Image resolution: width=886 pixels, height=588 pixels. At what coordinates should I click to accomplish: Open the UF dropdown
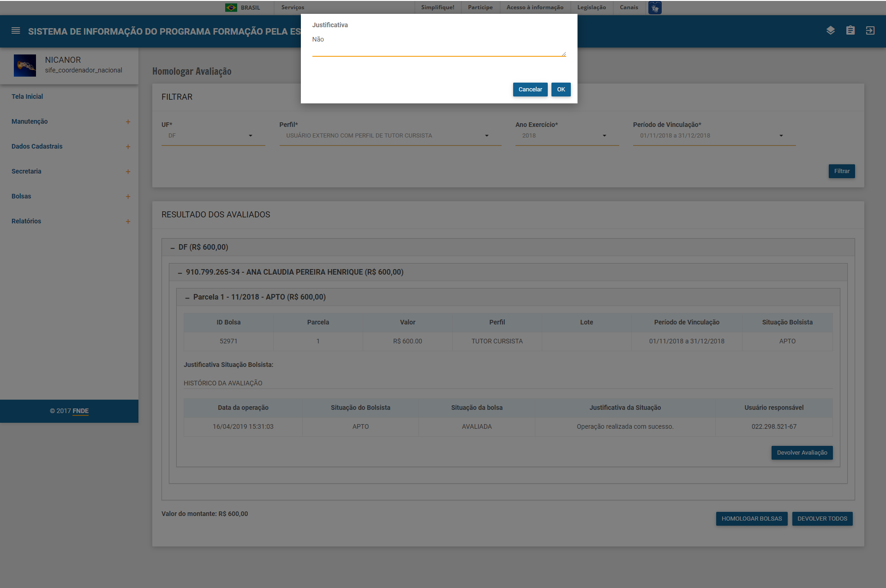(213, 136)
